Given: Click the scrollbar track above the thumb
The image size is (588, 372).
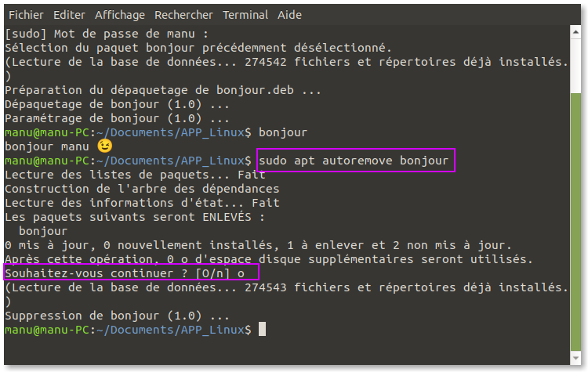Looking at the screenshot, I should pos(575,65).
